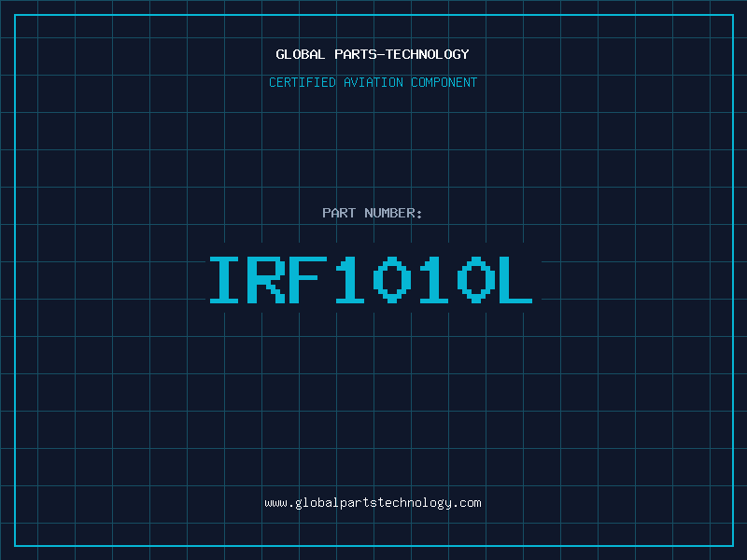Click the letter L ending the part number
This screenshot has width=747, height=560.
[516, 280]
